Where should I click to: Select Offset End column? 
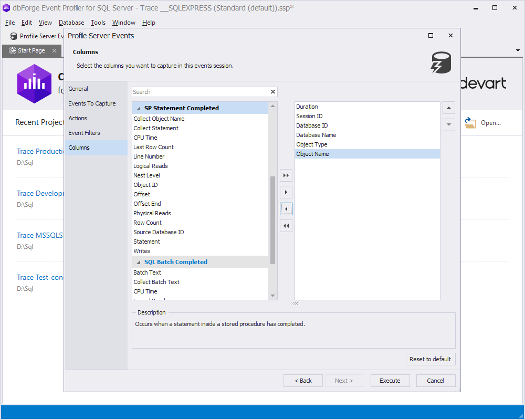click(x=200, y=204)
